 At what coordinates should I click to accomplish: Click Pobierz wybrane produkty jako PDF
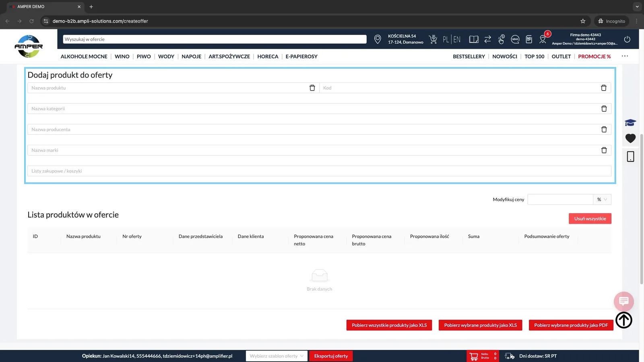(x=571, y=325)
